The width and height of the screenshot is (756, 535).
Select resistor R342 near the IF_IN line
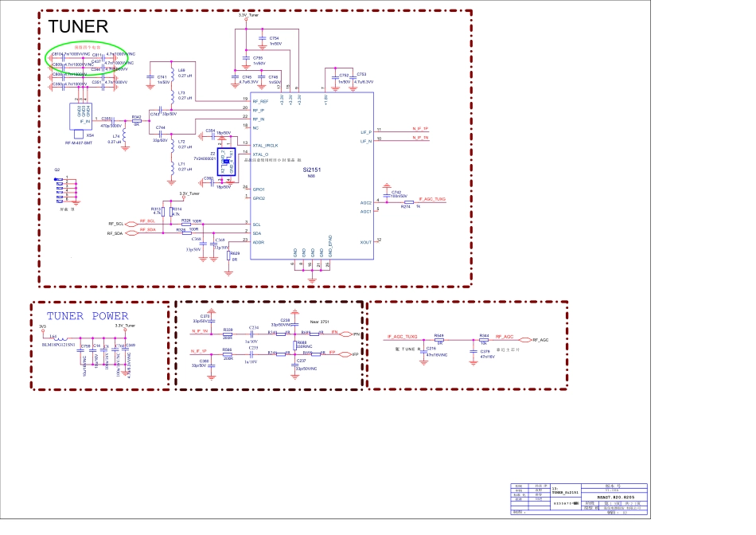click(137, 121)
